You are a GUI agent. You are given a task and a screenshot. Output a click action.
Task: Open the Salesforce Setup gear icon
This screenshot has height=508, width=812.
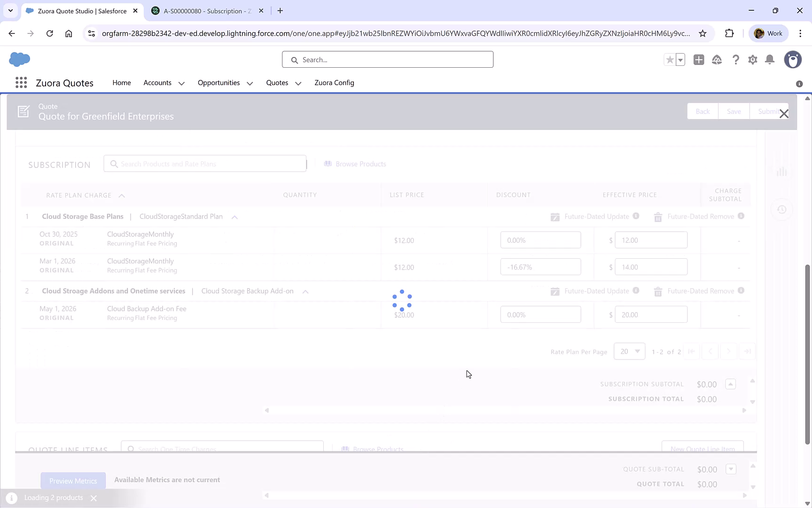752,60
